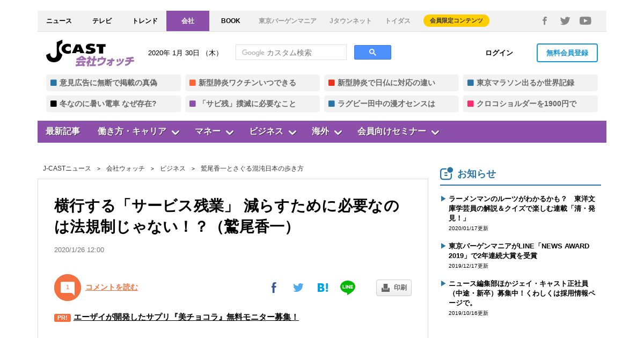This screenshot has width=644, height=338.
Task: Click breadcrumb 会社ウォッチ
Action: tap(126, 168)
